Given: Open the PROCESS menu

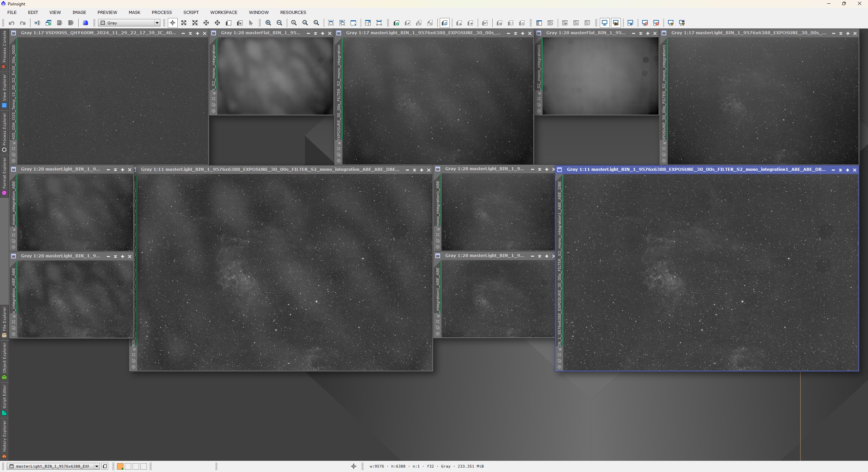Looking at the screenshot, I should pos(162,12).
